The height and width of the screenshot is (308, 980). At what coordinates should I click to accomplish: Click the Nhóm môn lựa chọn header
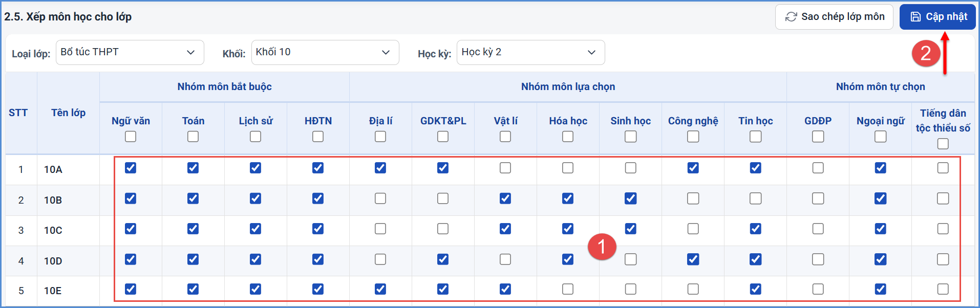[568, 86]
